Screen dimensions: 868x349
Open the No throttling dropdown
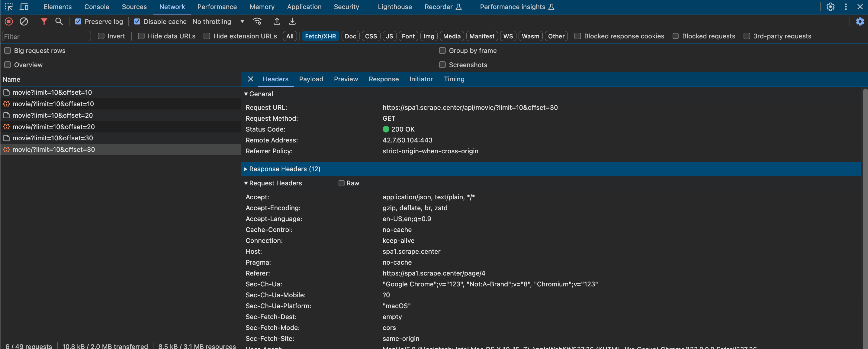(x=218, y=21)
